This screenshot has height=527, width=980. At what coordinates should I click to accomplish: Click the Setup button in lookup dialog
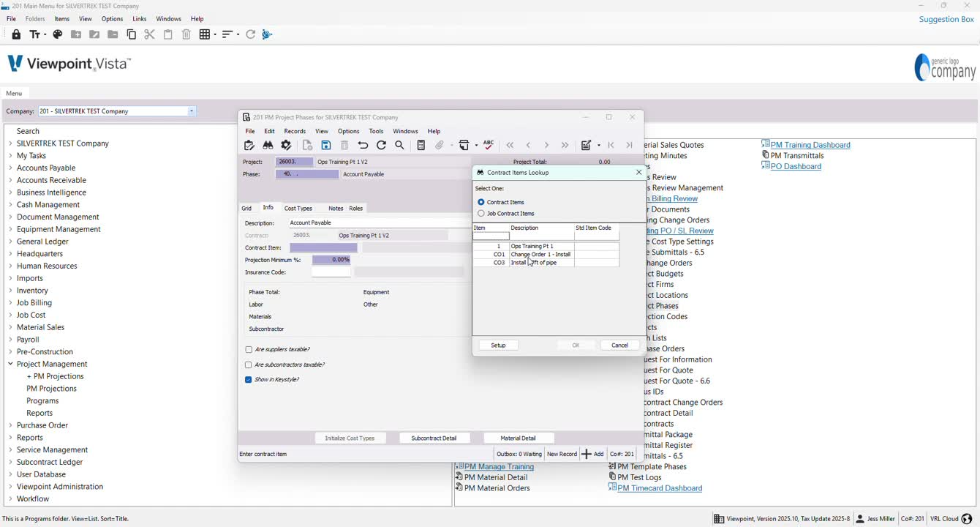(x=499, y=345)
